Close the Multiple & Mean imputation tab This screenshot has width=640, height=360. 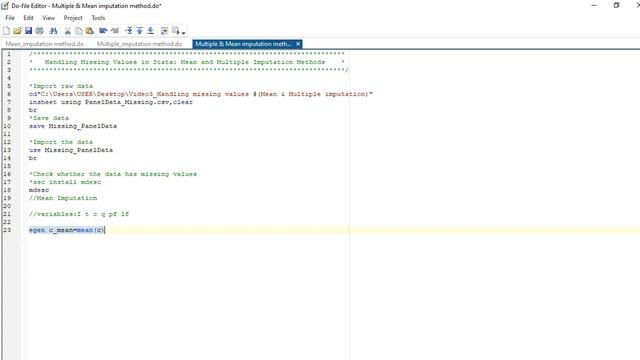pyautogui.click(x=298, y=44)
